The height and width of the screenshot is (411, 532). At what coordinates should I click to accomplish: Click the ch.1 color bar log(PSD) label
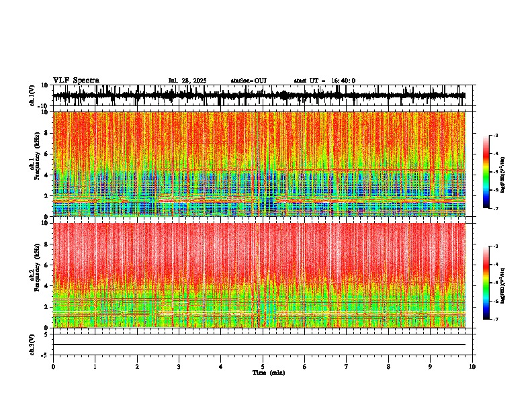[502, 175]
